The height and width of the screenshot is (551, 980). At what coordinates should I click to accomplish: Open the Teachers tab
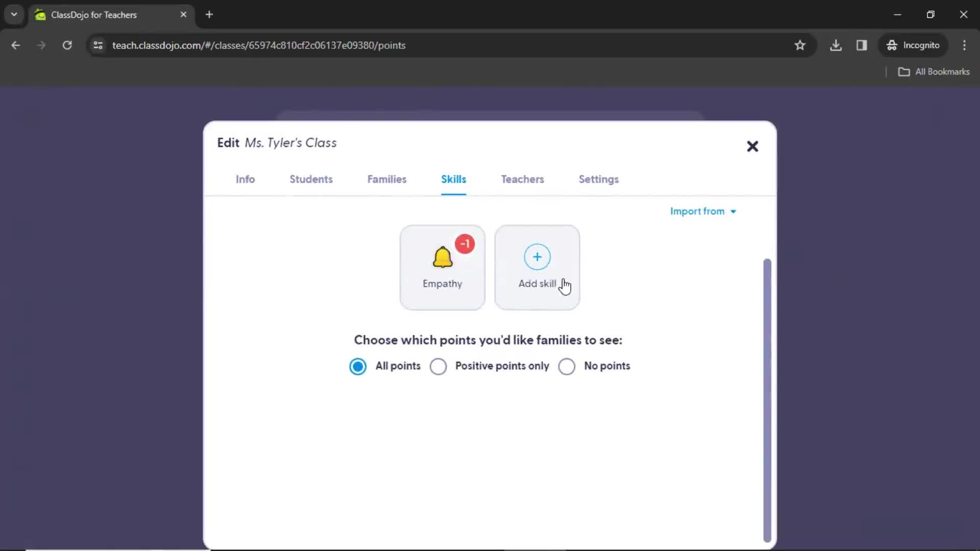[522, 179]
